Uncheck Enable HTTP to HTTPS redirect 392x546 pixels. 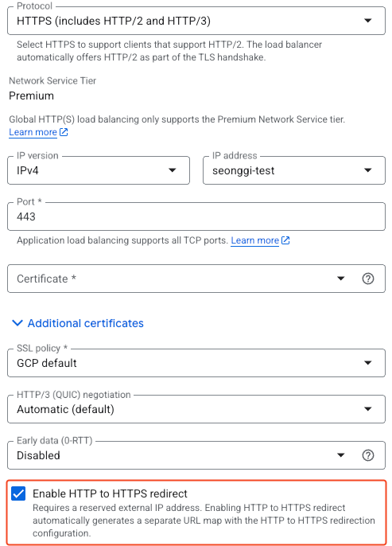point(18,493)
